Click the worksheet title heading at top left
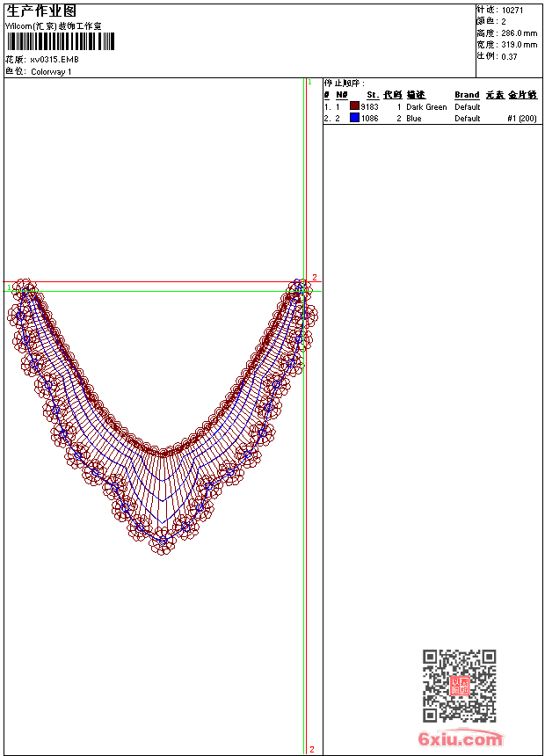Viewport: 545px width, 756px height. click(x=42, y=11)
